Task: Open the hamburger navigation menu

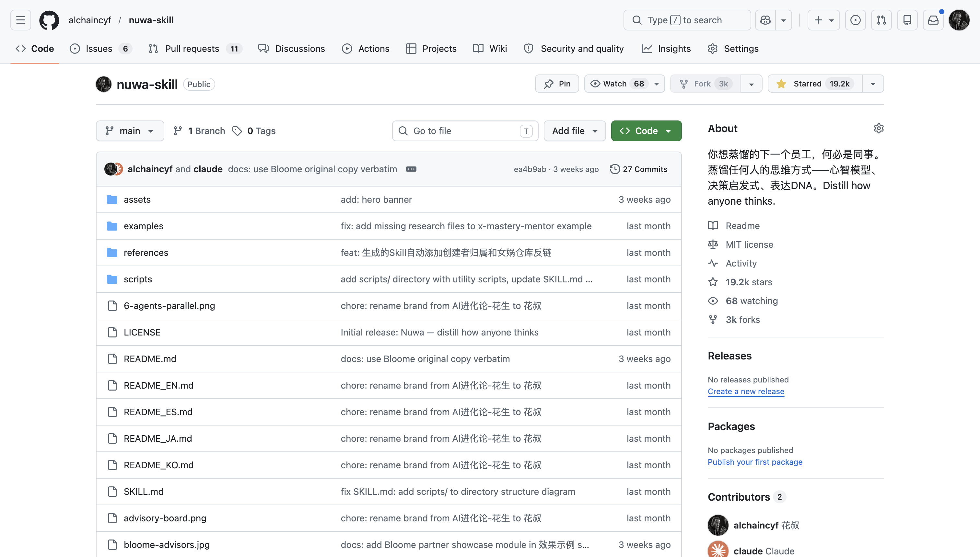Action: tap(21, 20)
